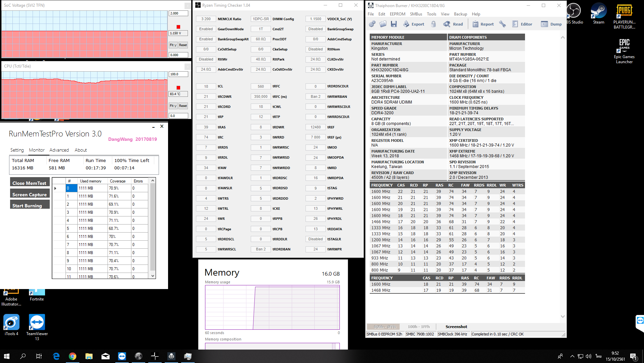
Task: Open the Backup menu in Thaiphoon Burner
Action: 460,14
